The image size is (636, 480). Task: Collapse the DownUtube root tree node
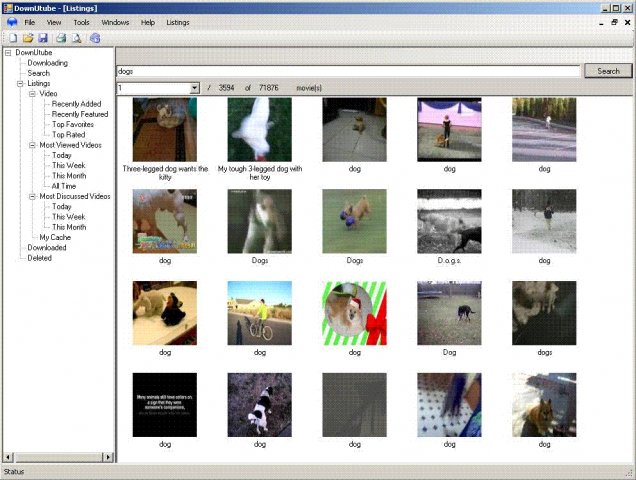click(x=8, y=53)
